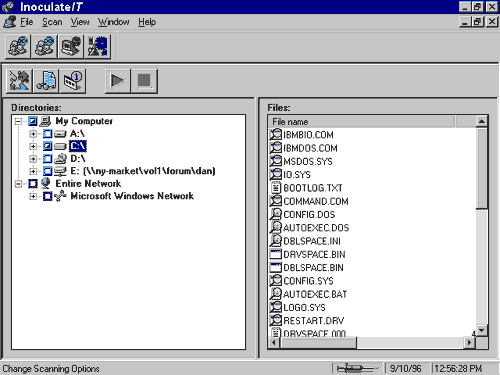Select file IO.SYS in the list
500x375 pixels.
coord(297,175)
